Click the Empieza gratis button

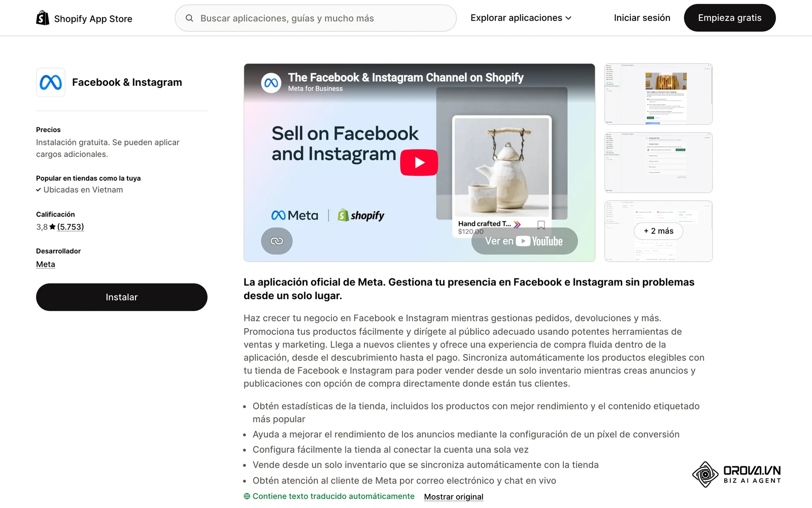click(730, 18)
